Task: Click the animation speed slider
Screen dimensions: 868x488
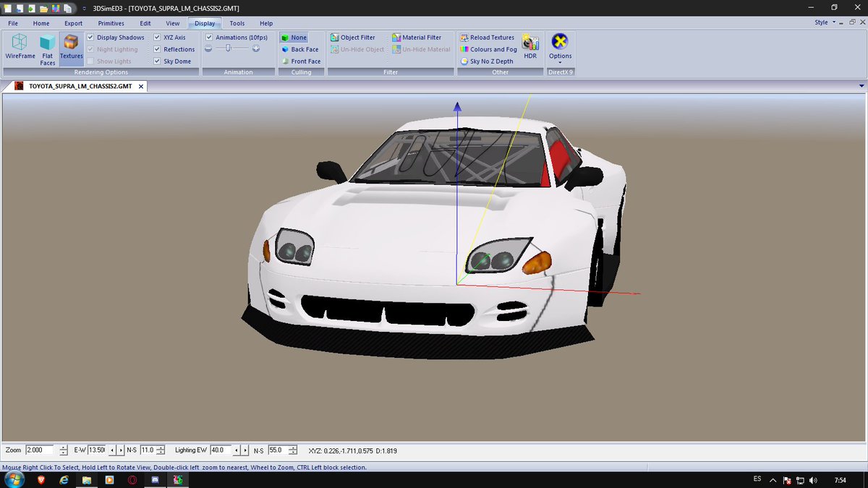Action: click(229, 48)
